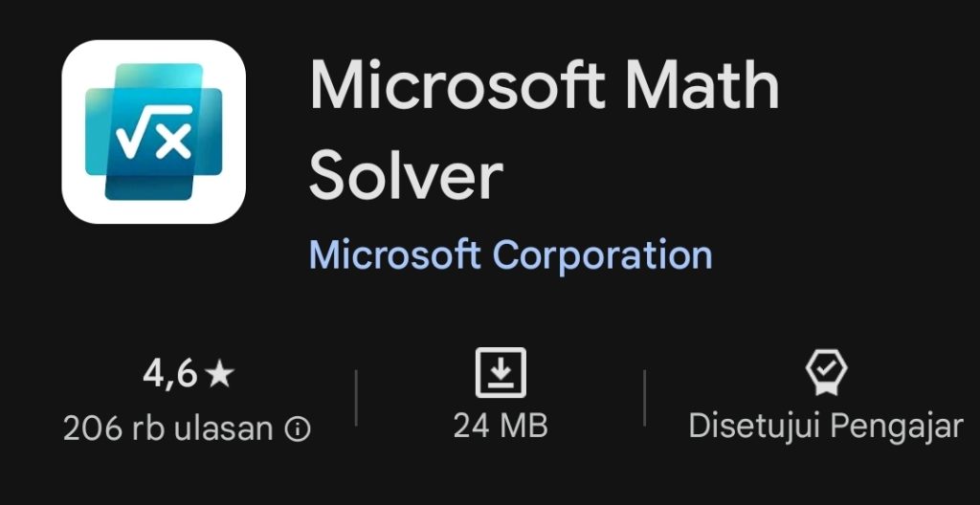This screenshot has width=980, height=505.
Task: Click the word ulasan under rating
Action: (223, 428)
